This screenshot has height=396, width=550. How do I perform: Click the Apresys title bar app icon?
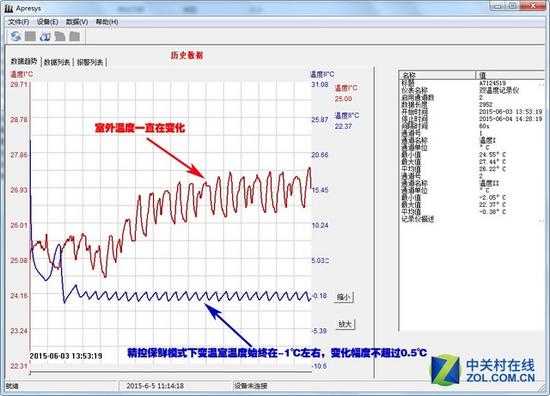(9, 8)
